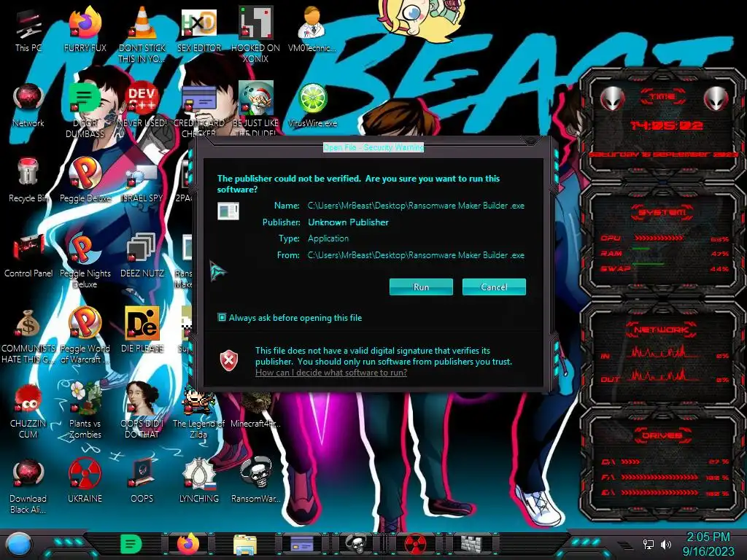
Task: Click the Open File - Security Warning title
Action: 373,147
